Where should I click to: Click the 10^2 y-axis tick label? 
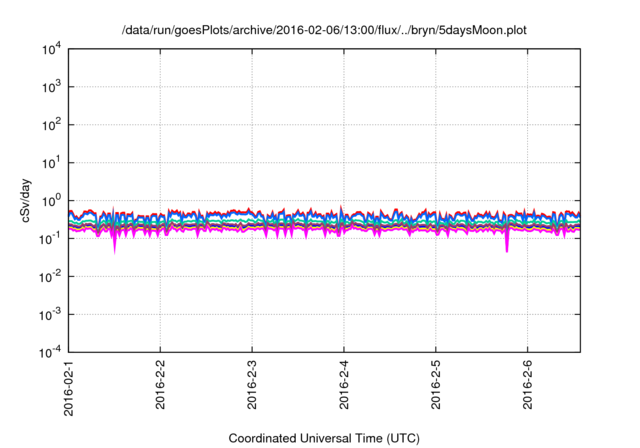click(x=51, y=125)
